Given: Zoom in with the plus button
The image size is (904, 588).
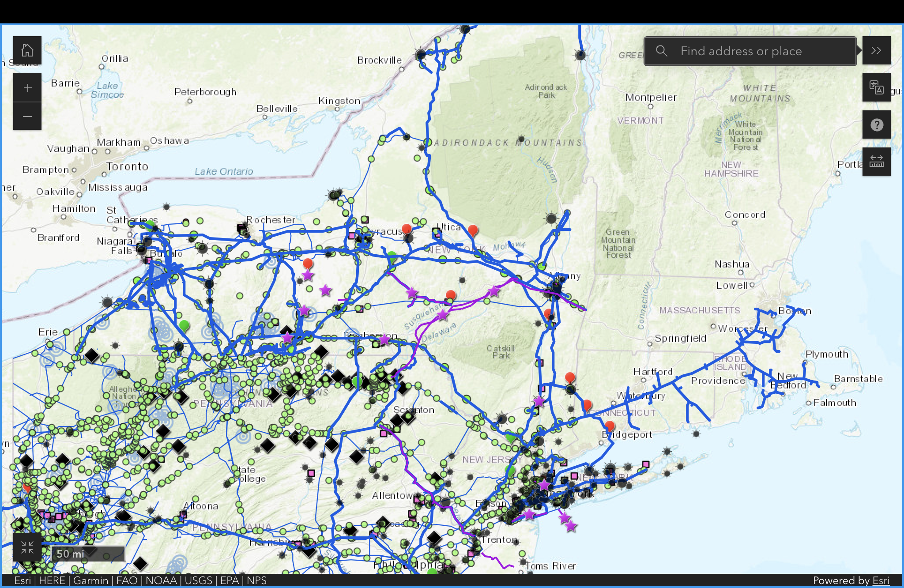Looking at the screenshot, I should tap(27, 88).
